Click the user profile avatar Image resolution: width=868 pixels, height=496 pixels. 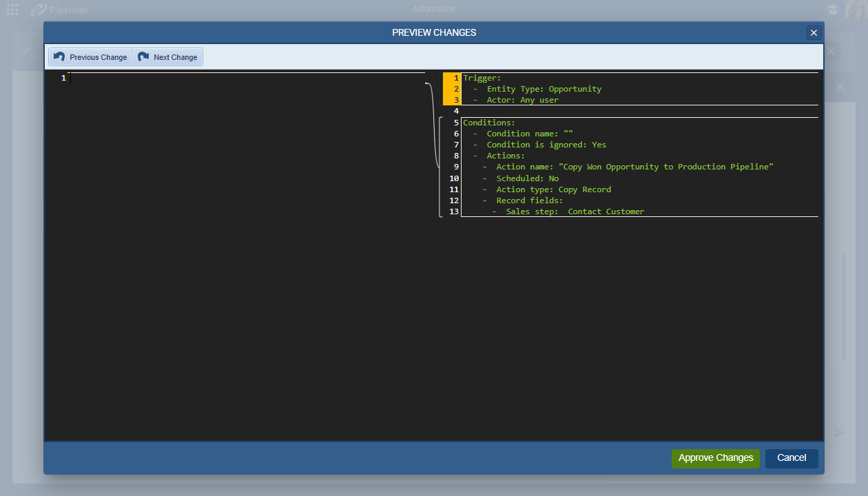pos(855,9)
